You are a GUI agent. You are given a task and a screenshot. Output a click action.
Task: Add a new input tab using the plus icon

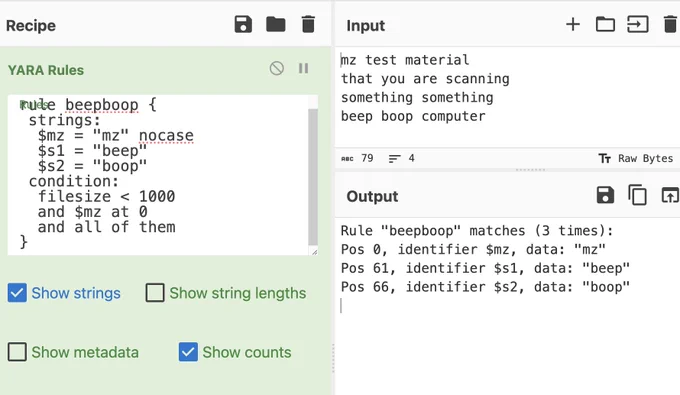point(573,24)
